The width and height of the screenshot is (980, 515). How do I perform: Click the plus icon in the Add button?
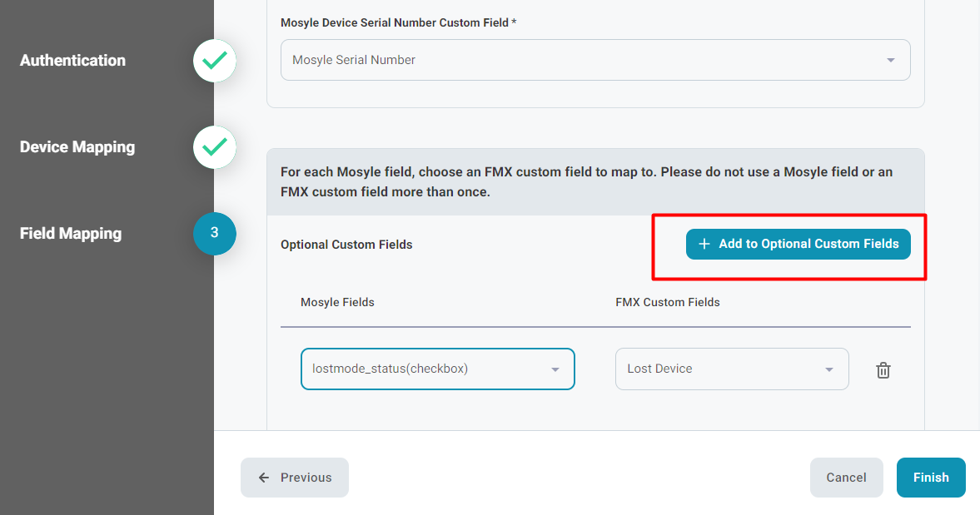[x=704, y=244]
